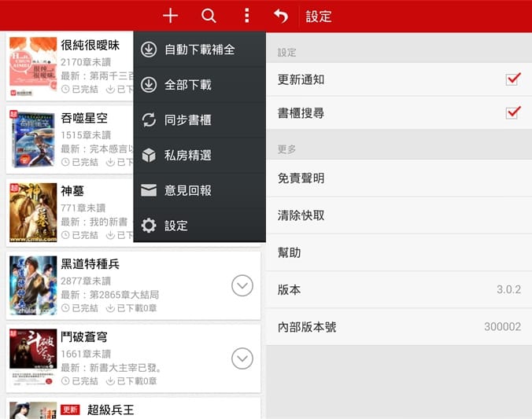The image size is (532, 419).
Task: Click the title 鬥破蒼穹
Action: click(x=84, y=336)
